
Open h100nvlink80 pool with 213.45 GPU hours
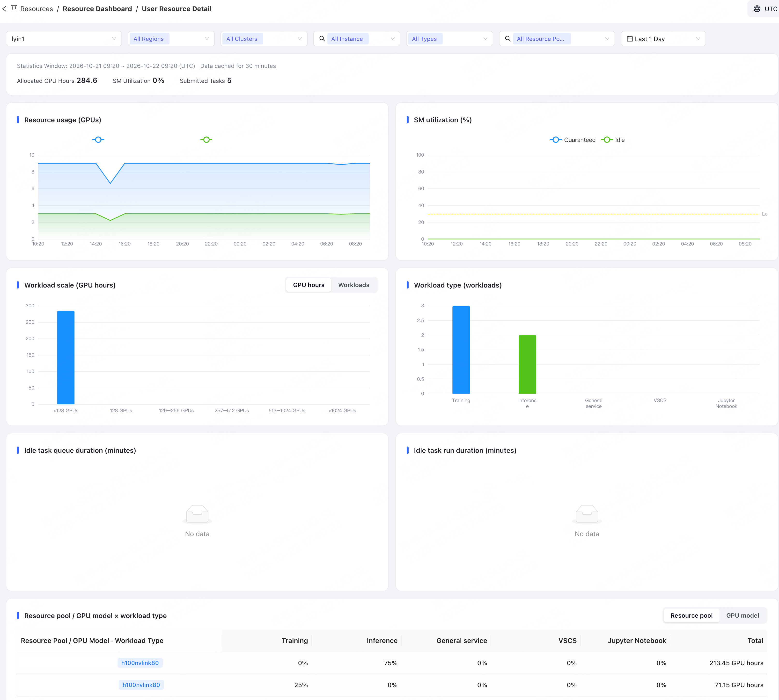pos(140,663)
